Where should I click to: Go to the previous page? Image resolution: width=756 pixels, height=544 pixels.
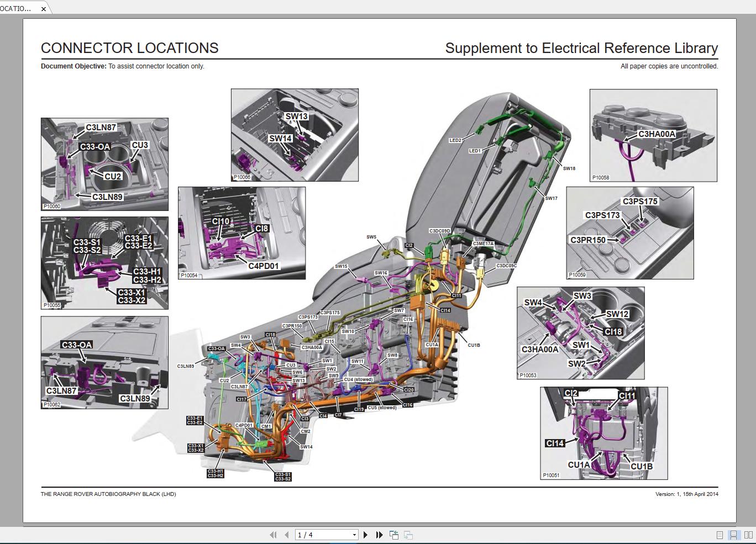pyautogui.click(x=286, y=535)
